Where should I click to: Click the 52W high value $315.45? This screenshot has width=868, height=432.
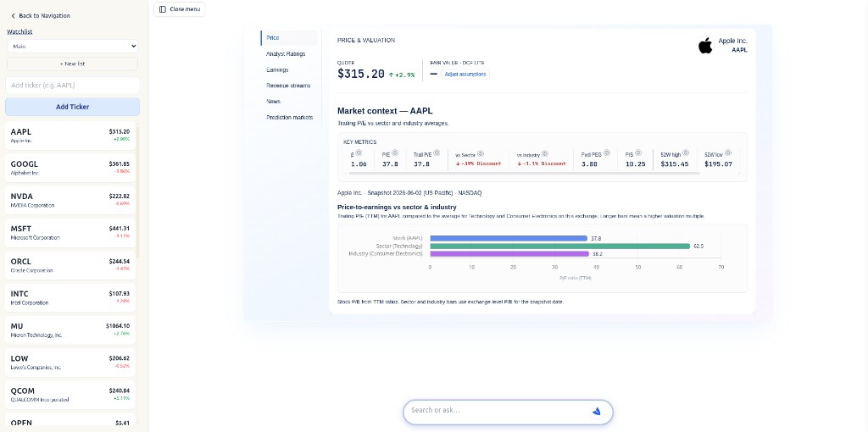pyautogui.click(x=674, y=164)
